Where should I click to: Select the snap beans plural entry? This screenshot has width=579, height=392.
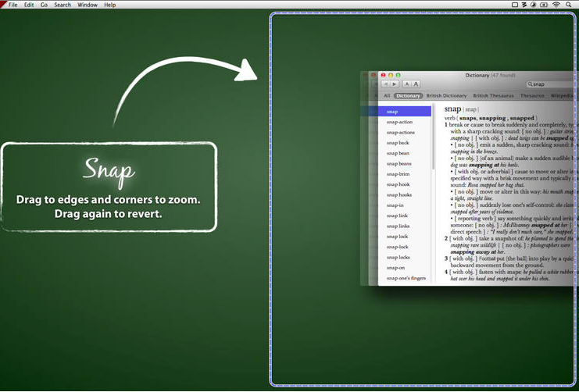click(x=399, y=163)
